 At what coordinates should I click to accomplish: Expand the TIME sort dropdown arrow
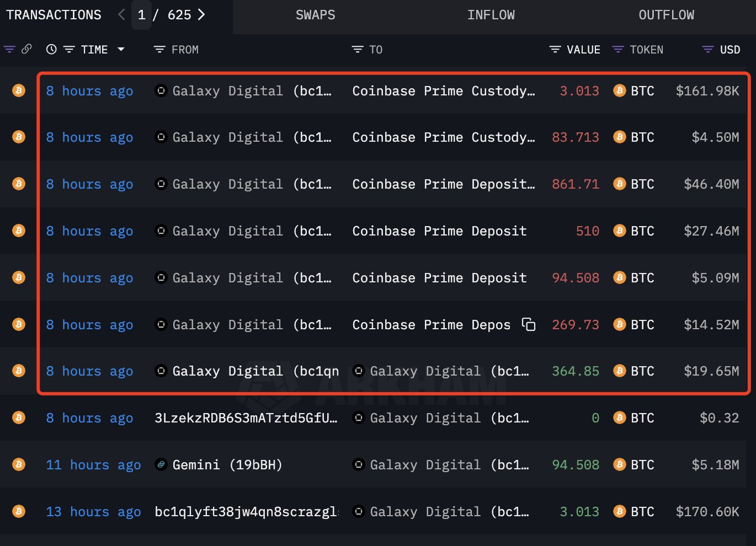(121, 49)
